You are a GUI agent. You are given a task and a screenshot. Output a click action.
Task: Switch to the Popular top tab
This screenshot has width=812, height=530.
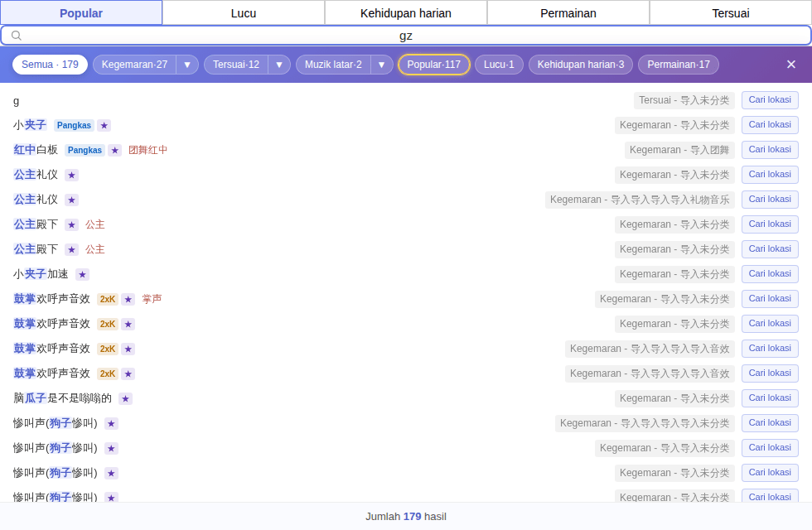tap(81, 13)
